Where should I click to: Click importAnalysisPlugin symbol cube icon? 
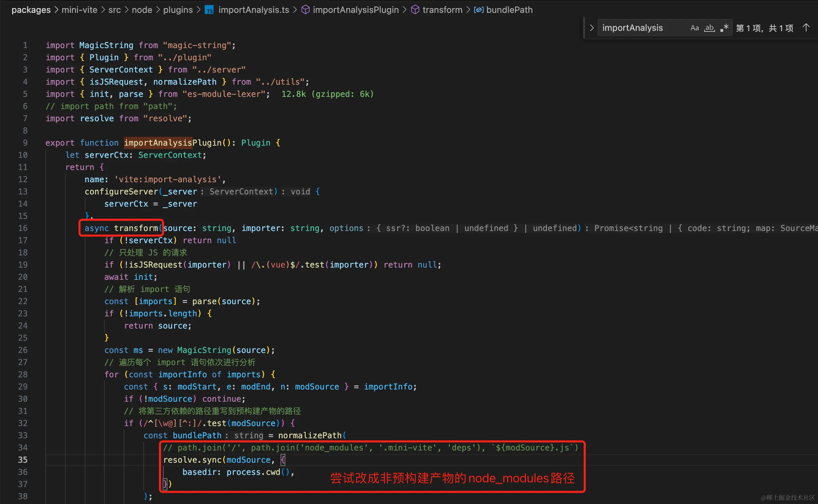point(305,10)
